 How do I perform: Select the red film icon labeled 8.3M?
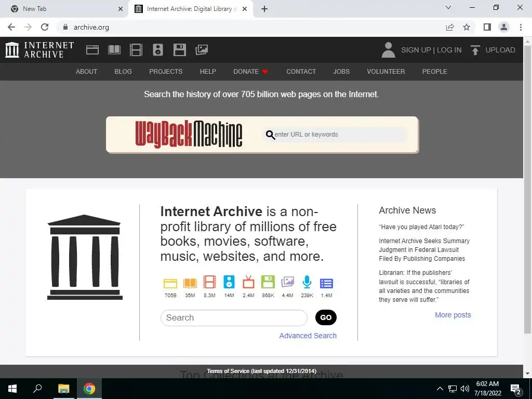coord(209,282)
